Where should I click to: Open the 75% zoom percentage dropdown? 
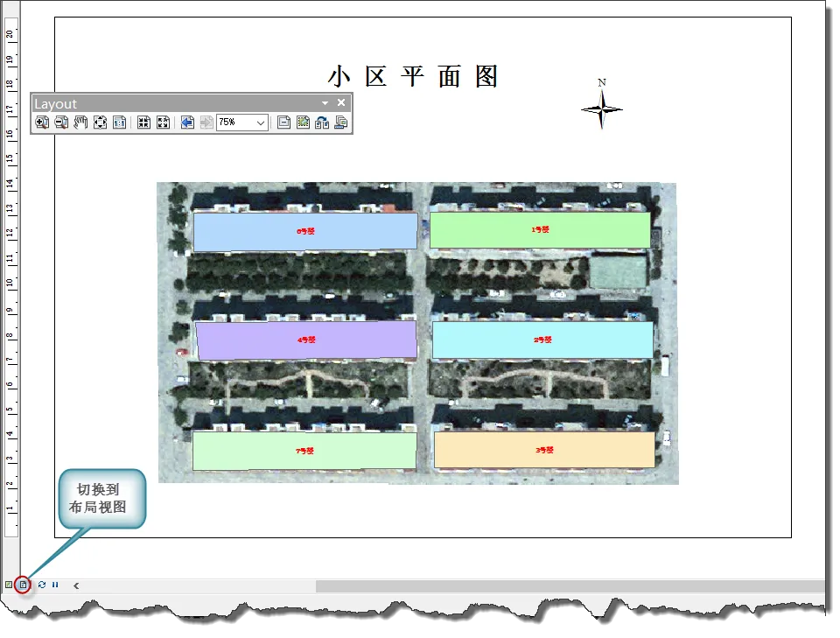[x=261, y=123]
